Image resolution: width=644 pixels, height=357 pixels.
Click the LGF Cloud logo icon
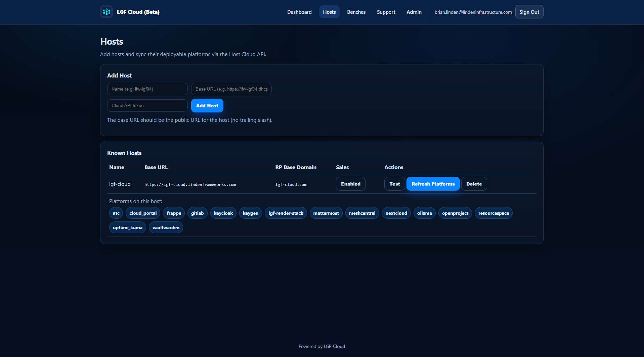106,12
